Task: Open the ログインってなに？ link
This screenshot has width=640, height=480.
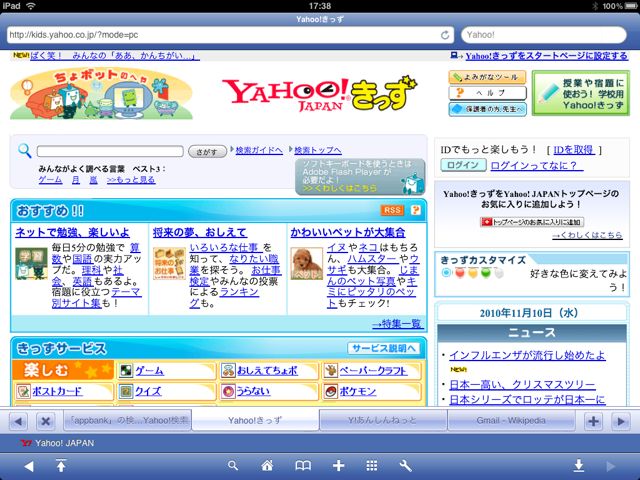Action: [537, 165]
